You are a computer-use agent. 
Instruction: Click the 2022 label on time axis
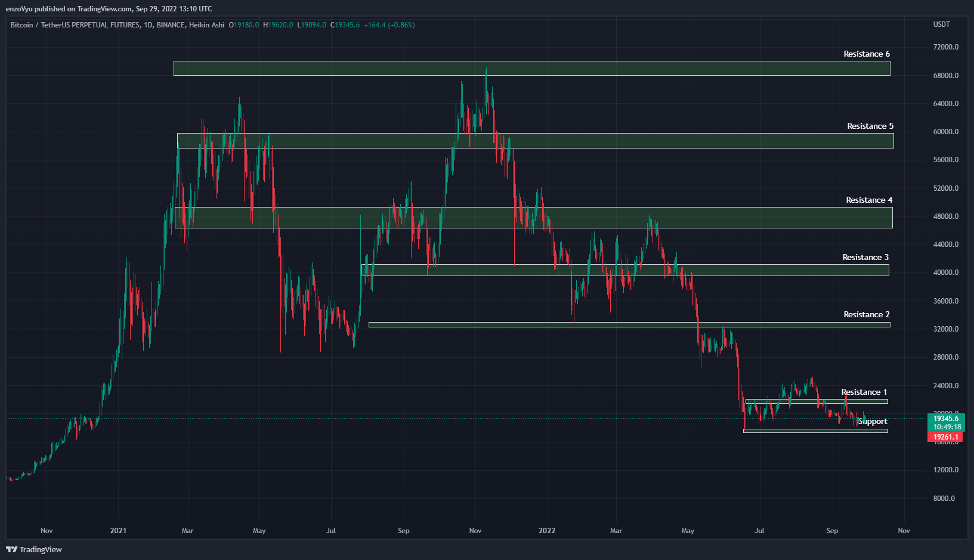[547, 531]
